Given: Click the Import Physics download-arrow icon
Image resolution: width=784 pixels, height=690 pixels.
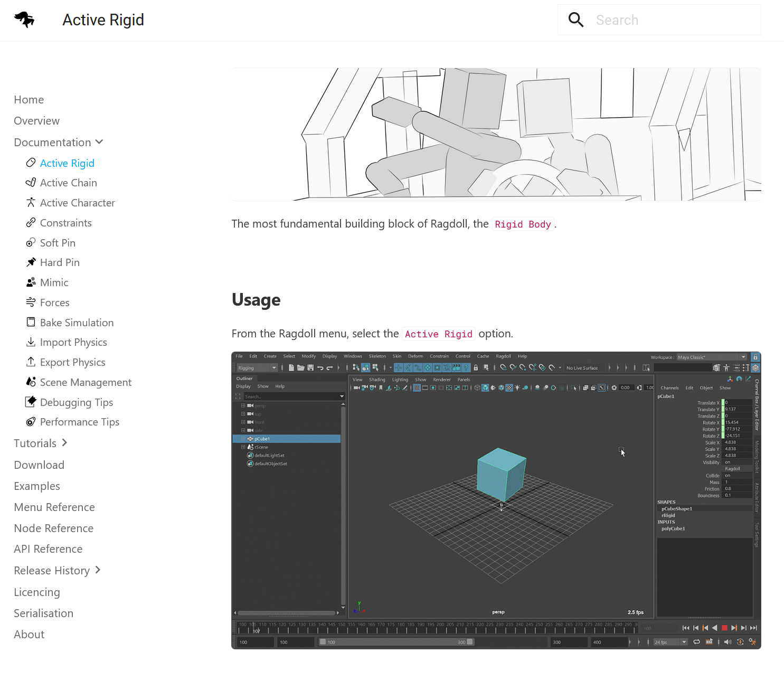Looking at the screenshot, I should click(31, 342).
